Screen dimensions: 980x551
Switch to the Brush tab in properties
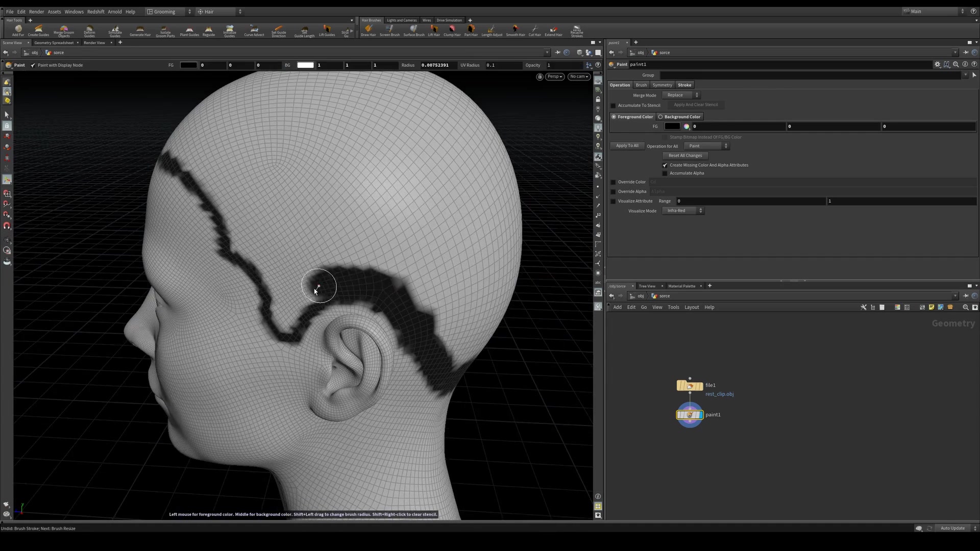click(x=640, y=85)
